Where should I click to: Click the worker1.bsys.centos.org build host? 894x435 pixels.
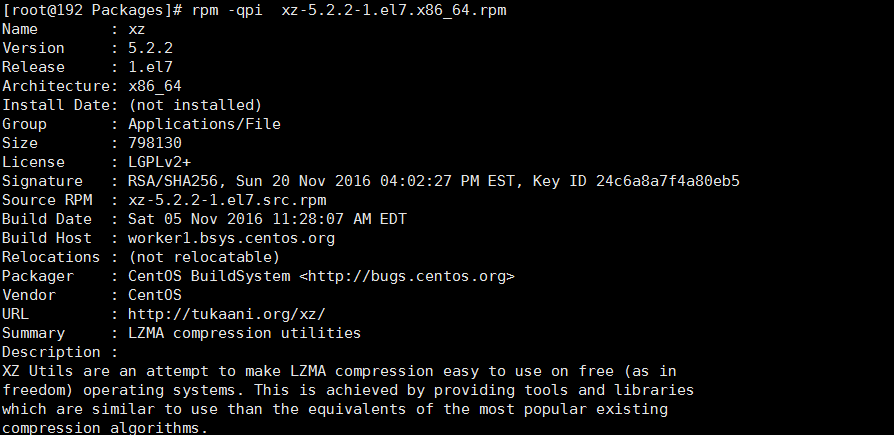tap(231, 238)
